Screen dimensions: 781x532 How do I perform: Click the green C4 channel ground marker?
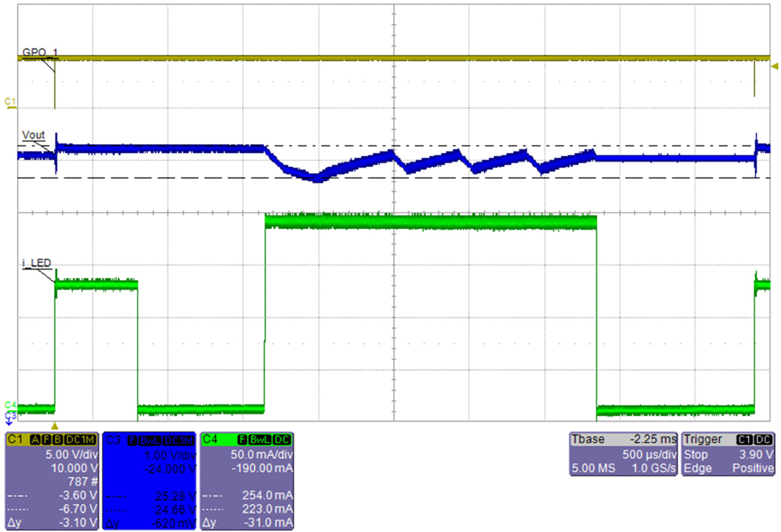coord(10,405)
